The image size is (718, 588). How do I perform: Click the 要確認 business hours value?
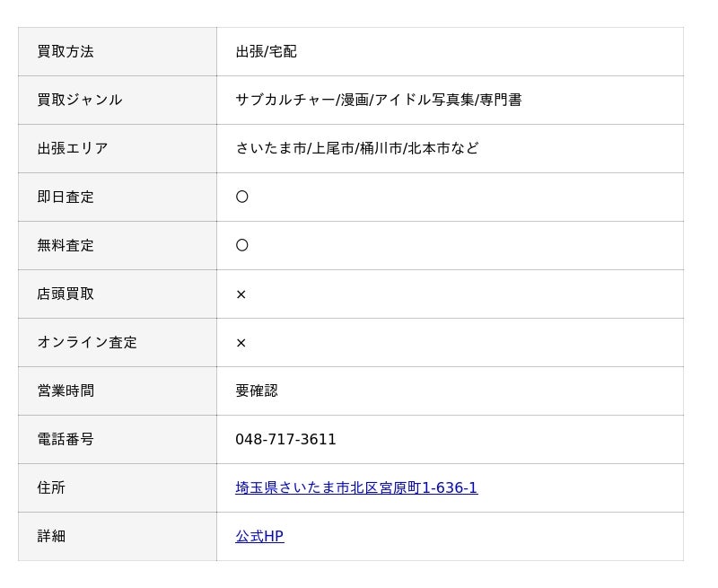(x=257, y=391)
